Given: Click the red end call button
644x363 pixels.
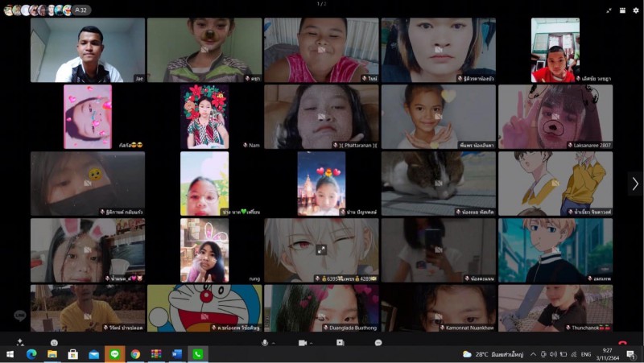Looking at the screenshot, I should pos(622,343).
